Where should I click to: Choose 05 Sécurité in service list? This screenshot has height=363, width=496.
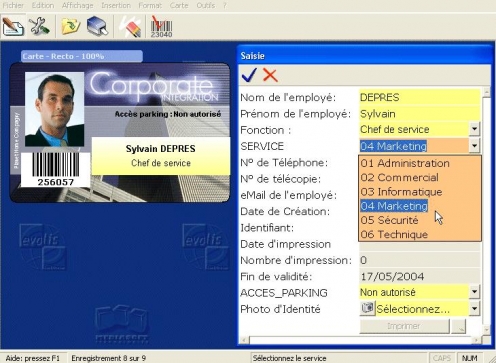420,220
